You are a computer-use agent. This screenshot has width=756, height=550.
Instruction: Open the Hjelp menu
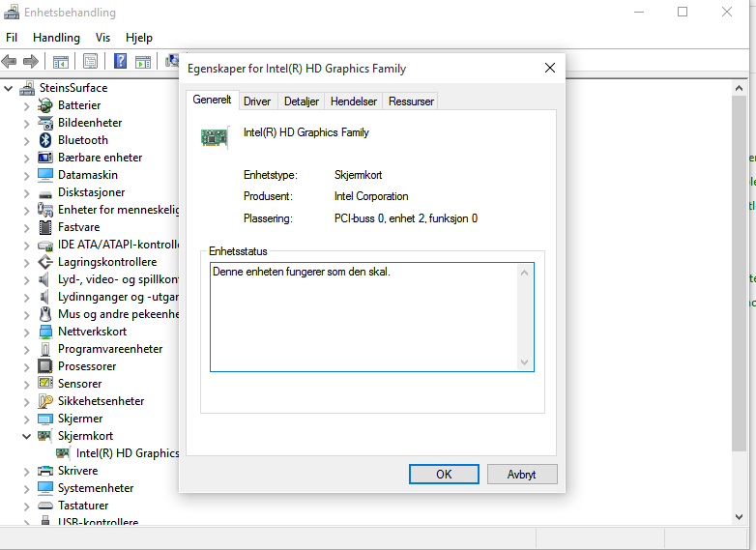coord(139,38)
